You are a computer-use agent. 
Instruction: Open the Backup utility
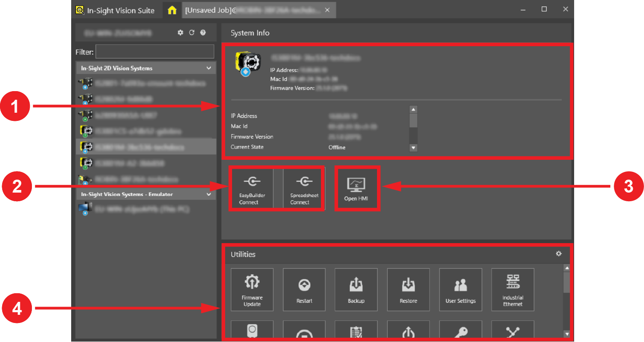356,289
